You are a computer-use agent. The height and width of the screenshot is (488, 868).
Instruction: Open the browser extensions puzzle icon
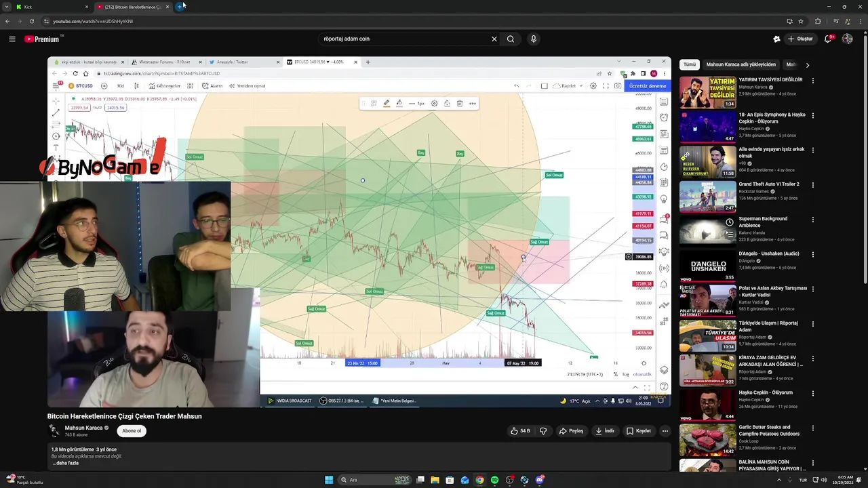click(818, 21)
